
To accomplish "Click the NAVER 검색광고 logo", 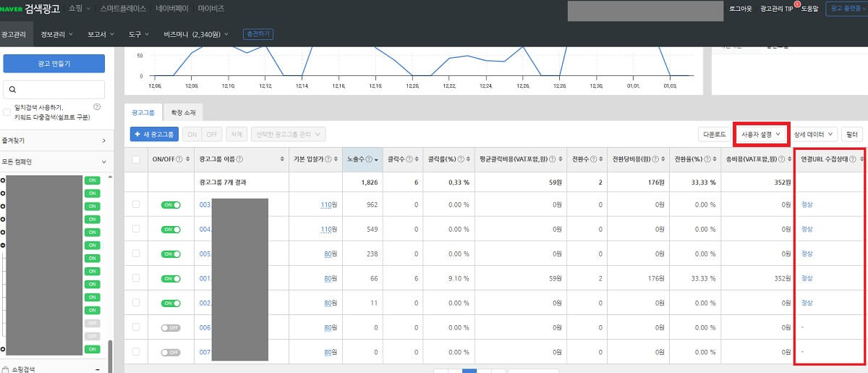I will [30, 9].
